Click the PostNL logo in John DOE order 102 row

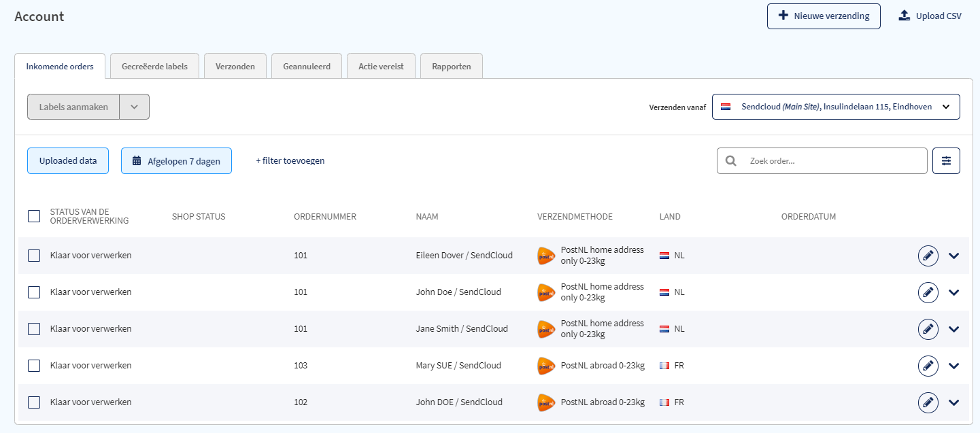coord(546,402)
